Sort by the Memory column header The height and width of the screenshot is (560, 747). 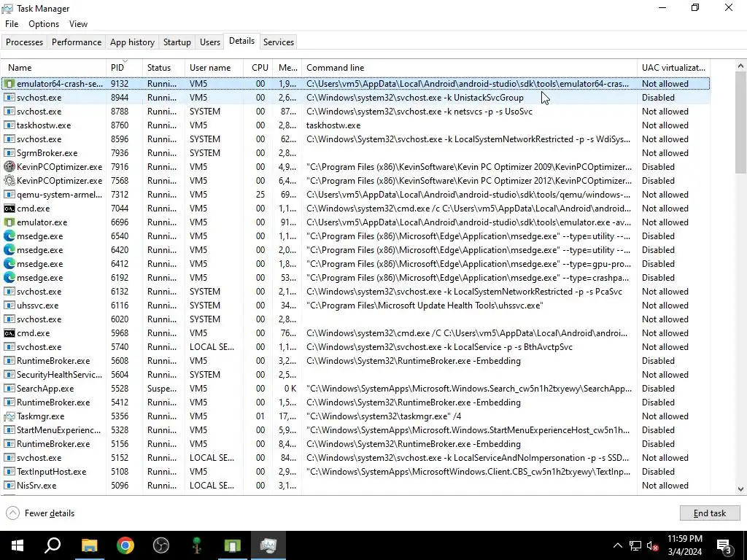tap(287, 68)
